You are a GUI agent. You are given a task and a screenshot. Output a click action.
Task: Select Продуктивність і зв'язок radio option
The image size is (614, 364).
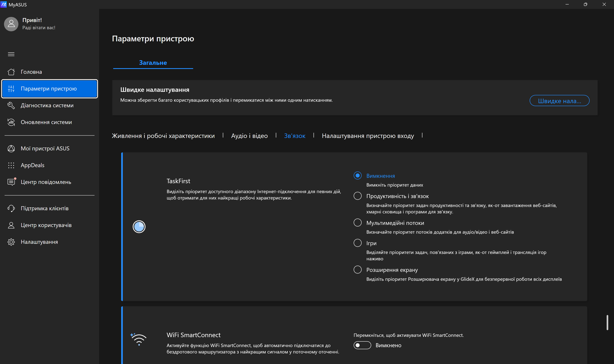pyautogui.click(x=357, y=196)
